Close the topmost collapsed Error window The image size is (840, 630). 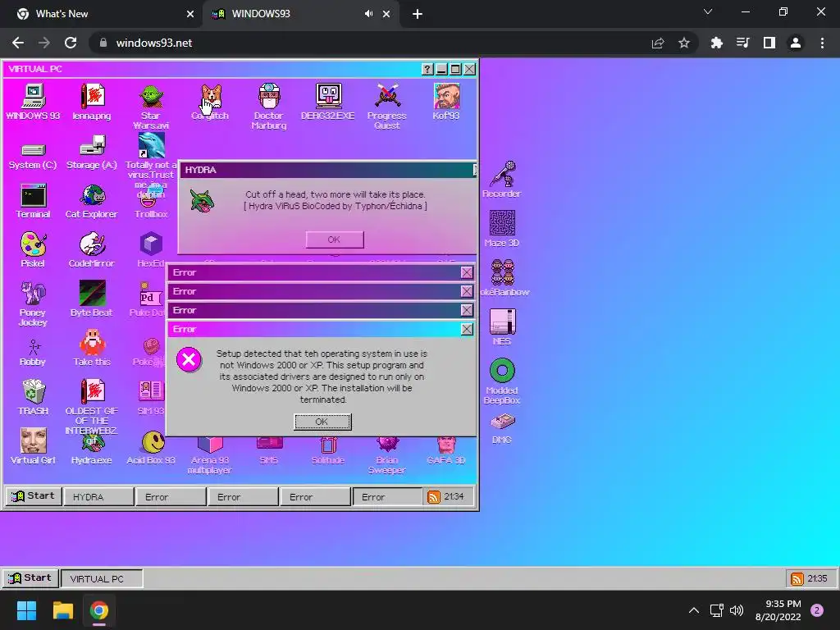click(467, 272)
